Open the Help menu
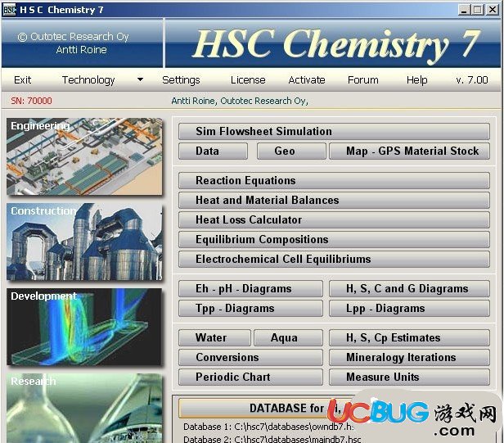The height and width of the screenshot is (443, 504). point(417,79)
